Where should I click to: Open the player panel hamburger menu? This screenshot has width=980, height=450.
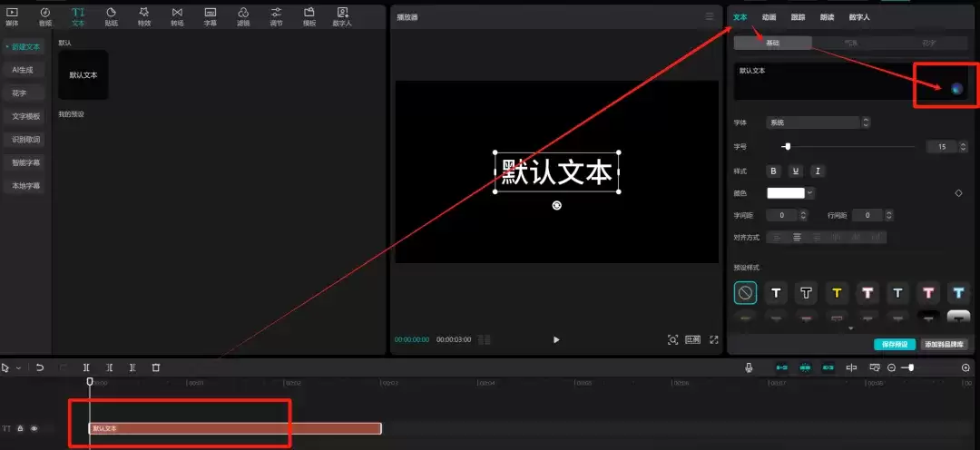(710, 17)
